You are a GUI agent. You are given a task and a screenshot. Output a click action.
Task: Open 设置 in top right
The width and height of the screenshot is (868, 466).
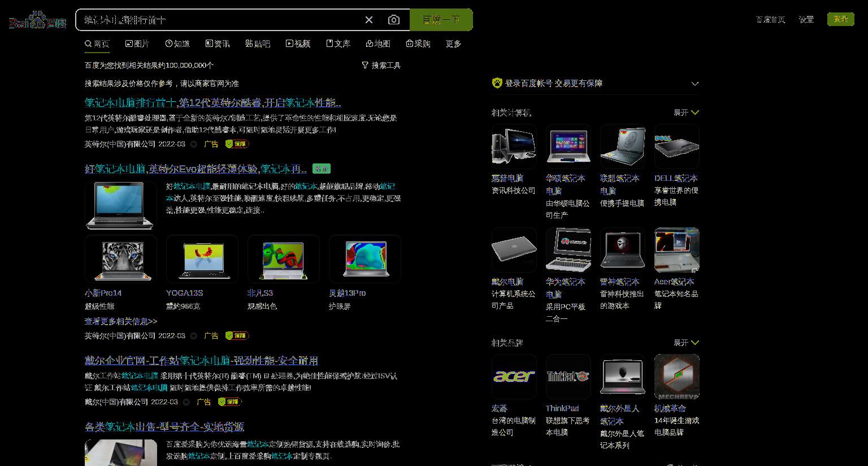pyautogui.click(x=806, y=19)
